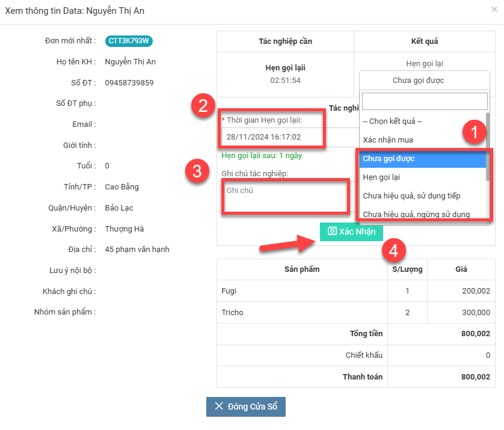The image size is (504, 430).
Task: Click the Thời gian Hẹn gọi lại field
Action: point(272,137)
